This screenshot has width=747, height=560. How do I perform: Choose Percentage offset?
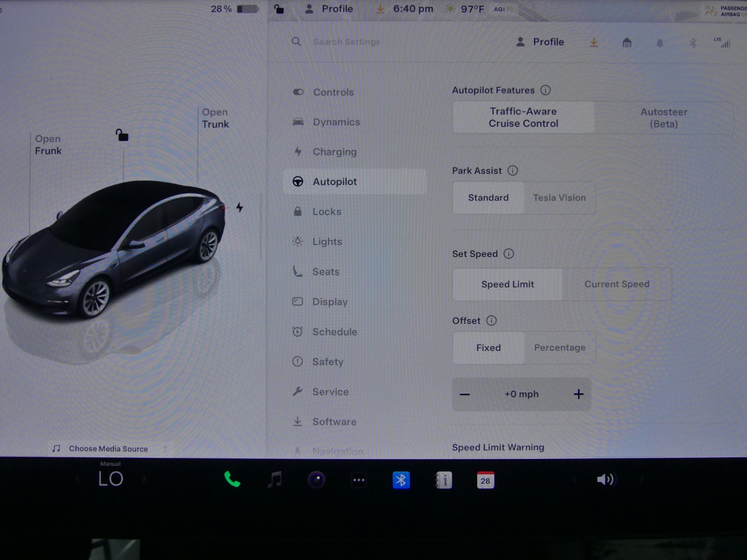560,348
